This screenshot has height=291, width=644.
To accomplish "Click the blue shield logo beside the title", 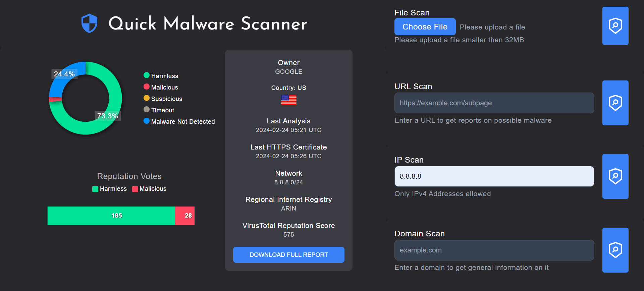I will click(x=89, y=23).
